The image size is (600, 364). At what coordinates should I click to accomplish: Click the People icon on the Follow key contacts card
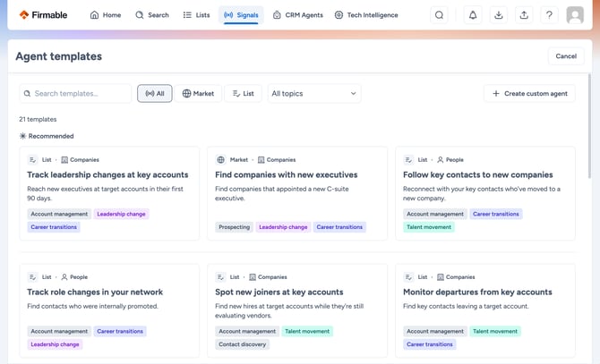(441, 160)
